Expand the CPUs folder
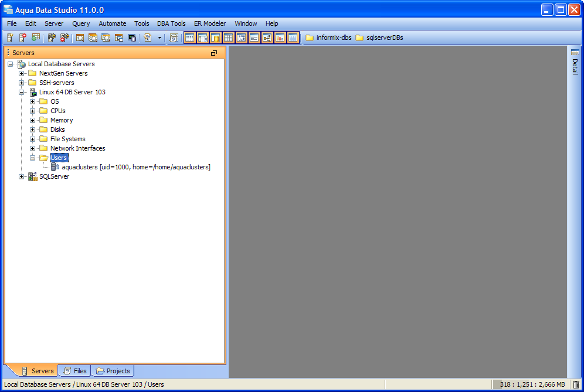Image resolution: width=584 pixels, height=392 pixels. click(32, 111)
